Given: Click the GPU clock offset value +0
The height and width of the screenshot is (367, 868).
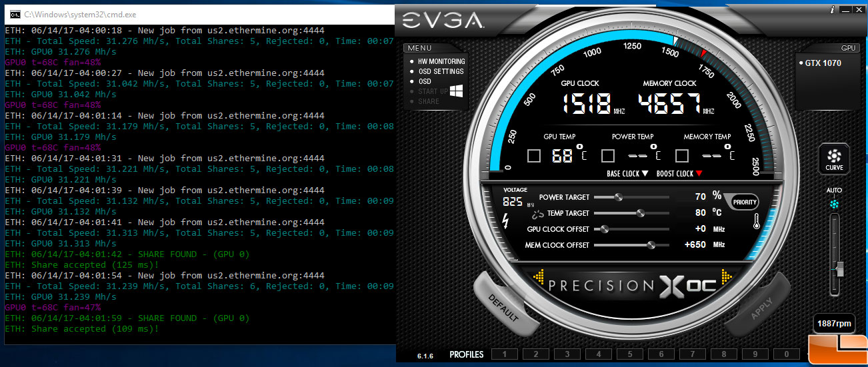Looking at the screenshot, I should [700, 229].
